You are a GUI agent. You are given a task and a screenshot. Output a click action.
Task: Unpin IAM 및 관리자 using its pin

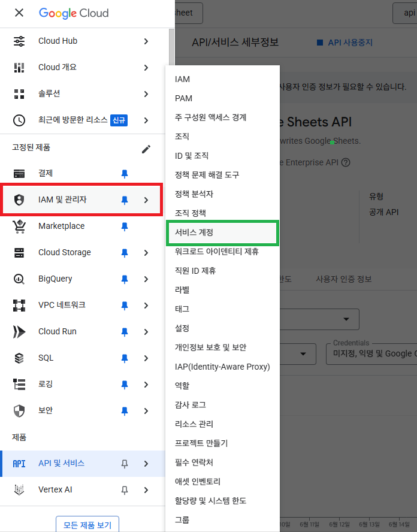(x=125, y=200)
